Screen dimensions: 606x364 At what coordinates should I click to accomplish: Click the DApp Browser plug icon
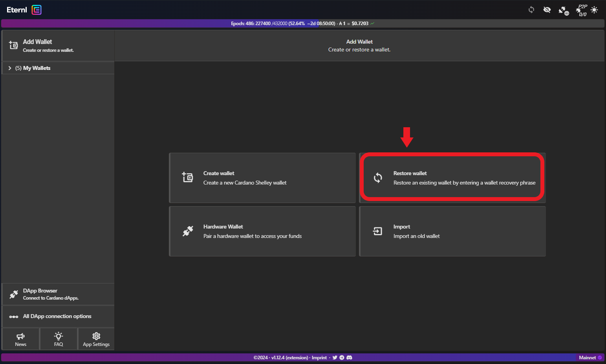click(x=14, y=294)
